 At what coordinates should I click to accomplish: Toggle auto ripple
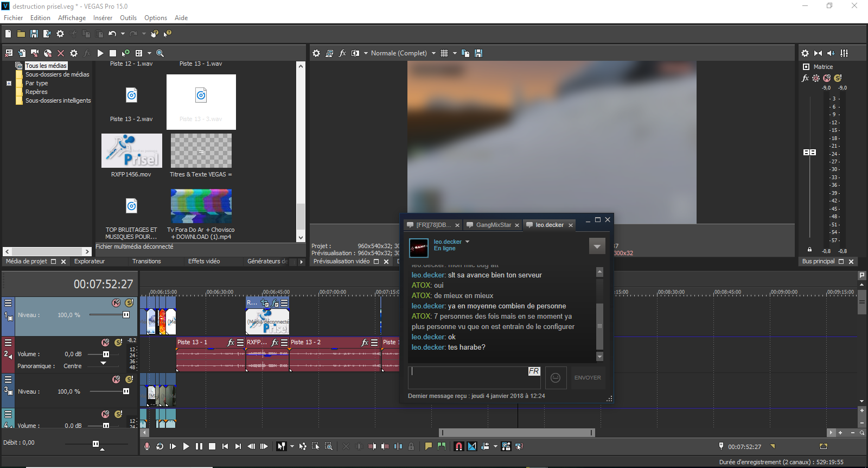coord(485,446)
